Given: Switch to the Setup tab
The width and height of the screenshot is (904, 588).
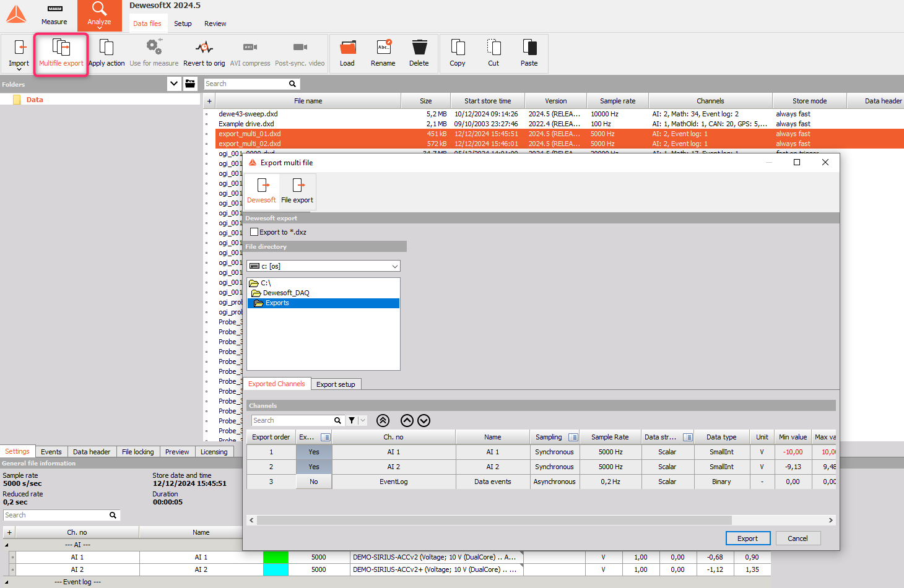Looking at the screenshot, I should (183, 24).
